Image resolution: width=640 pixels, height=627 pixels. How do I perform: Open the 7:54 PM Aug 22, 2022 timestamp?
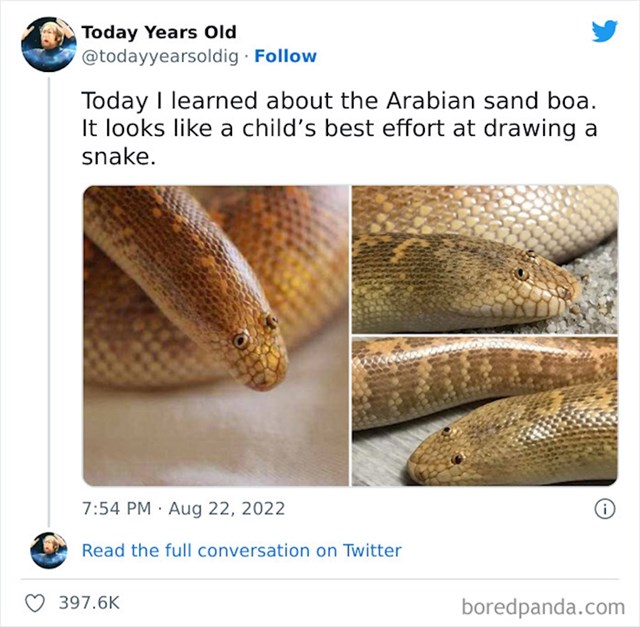183,509
